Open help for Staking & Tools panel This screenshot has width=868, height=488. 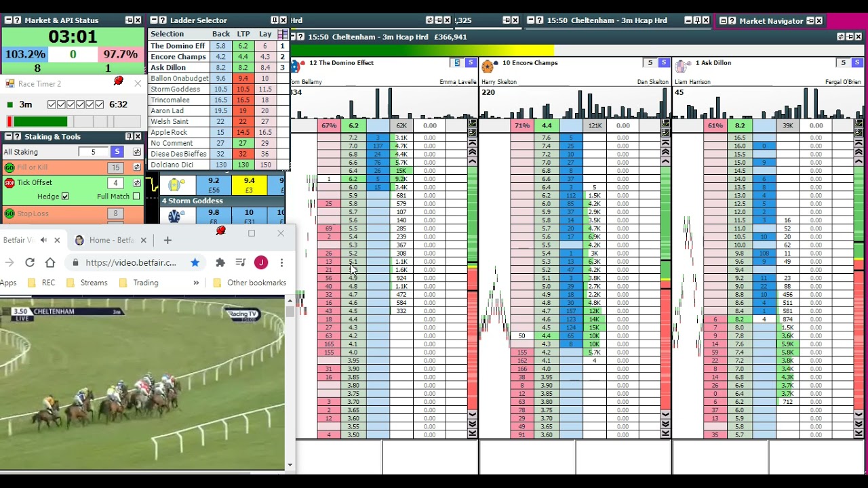(17, 137)
